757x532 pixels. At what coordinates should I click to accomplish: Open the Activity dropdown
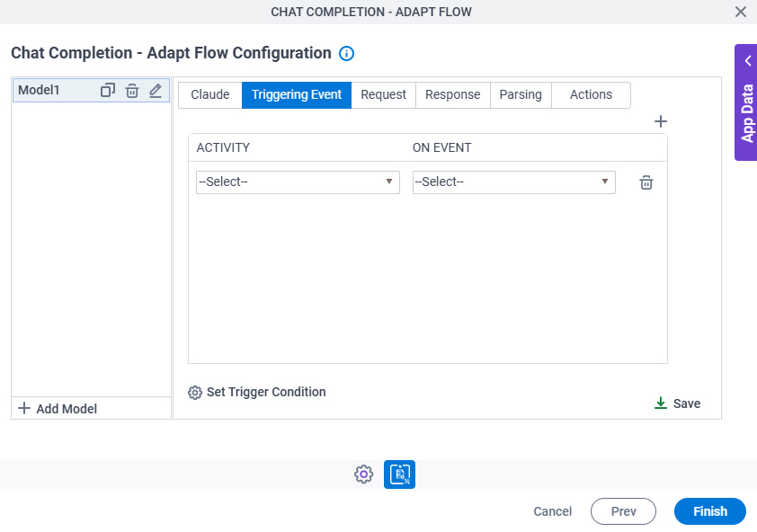(x=298, y=182)
